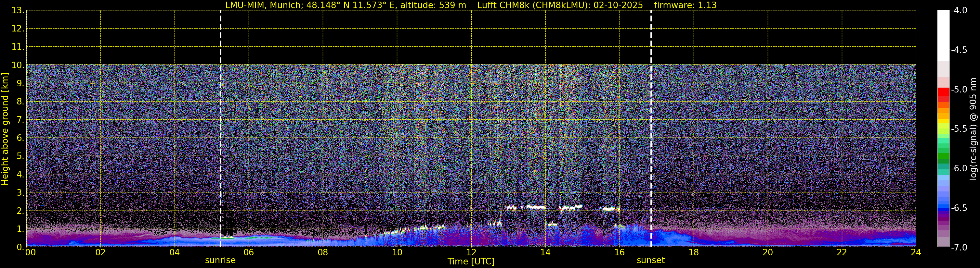Click the '04' time tick label
This screenshot has height=268, width=980.
click(x=175, y=252)
